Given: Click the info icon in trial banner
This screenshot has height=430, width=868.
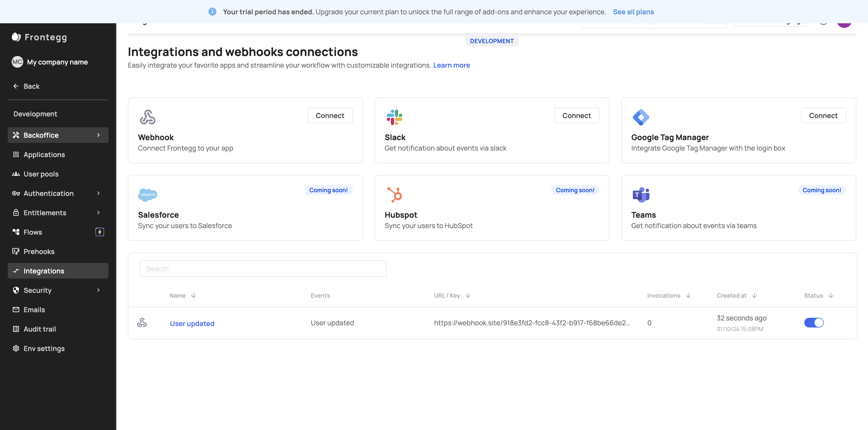Looking at the screenshot, I should [212, 12].
